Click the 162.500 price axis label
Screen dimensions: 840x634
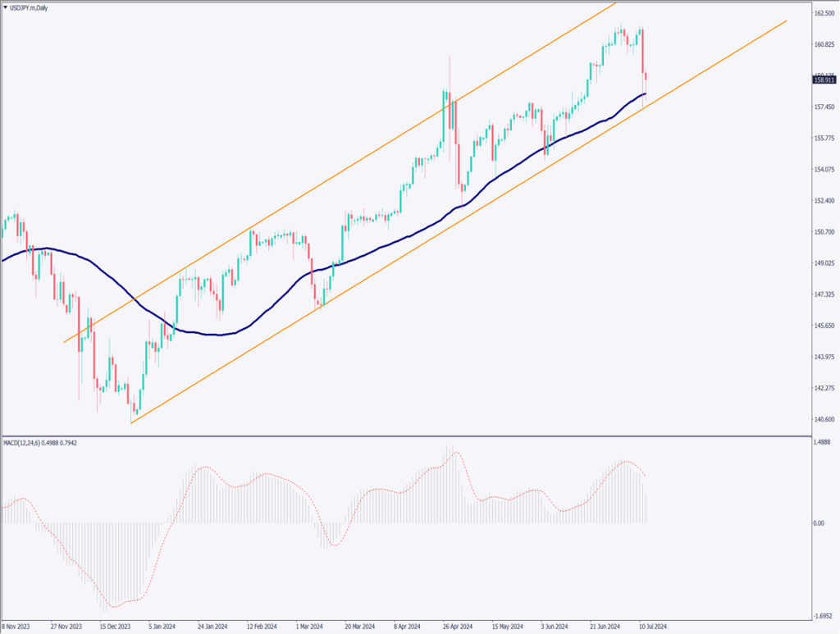pyautogui.click(x=824, y=14)
